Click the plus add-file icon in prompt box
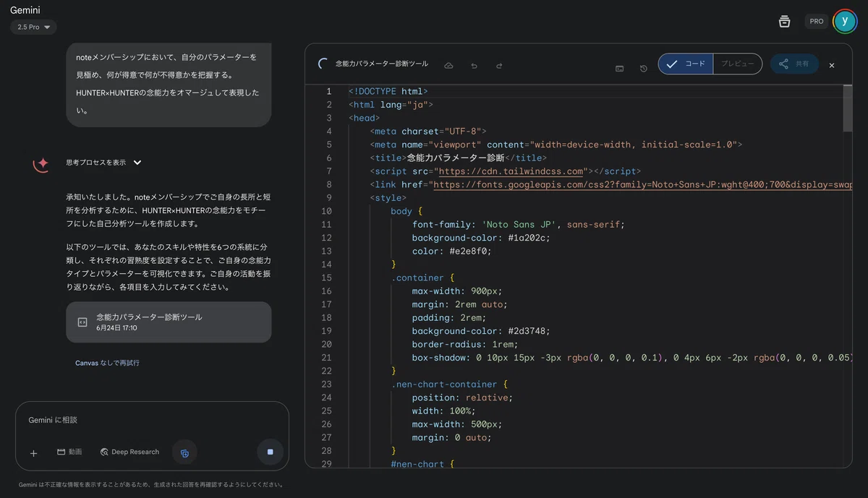This screenshot has width=868, height=498. point(33,452)
